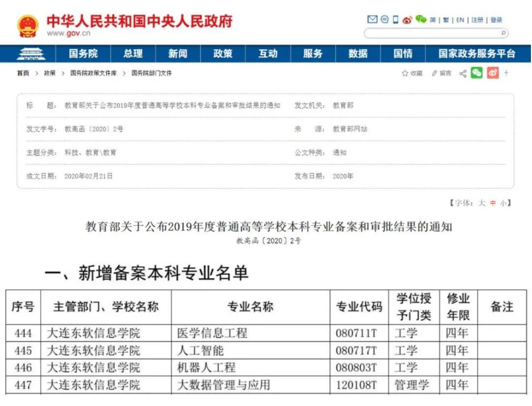Click 首页 in the breadcrumb
Image resolution: width=532 pixels, height=406 pixels.
point(23,73)
